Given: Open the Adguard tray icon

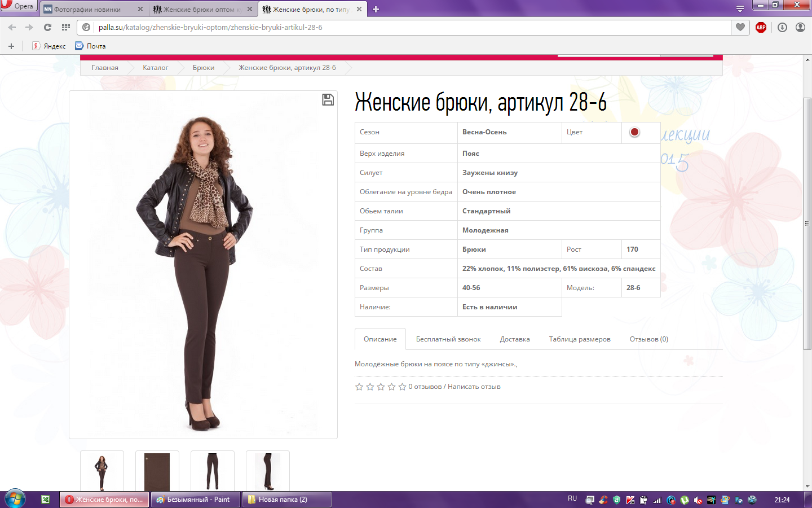Looking at the screenshot, I should point(617,500).
